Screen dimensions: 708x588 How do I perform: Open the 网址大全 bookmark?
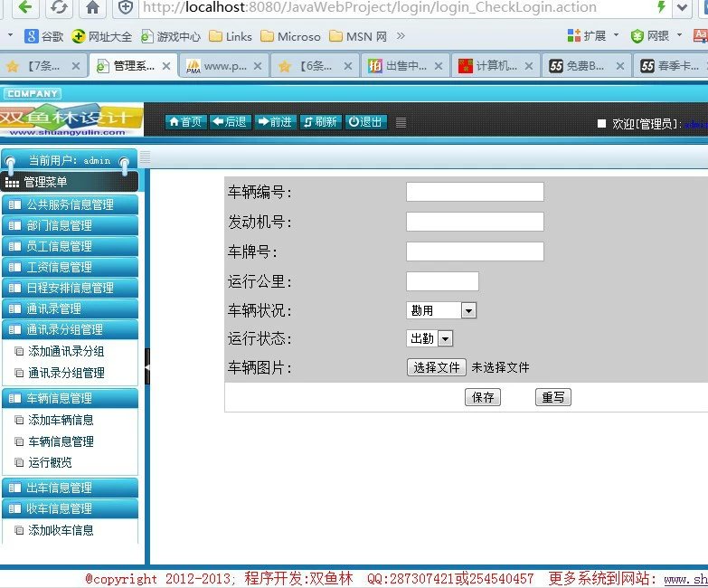101,36
